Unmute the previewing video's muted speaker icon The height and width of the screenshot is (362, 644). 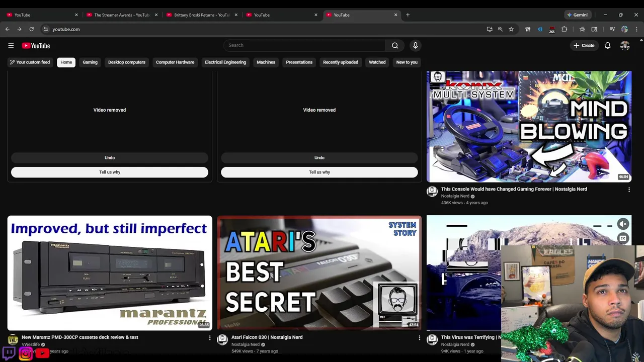coord(623,224)
